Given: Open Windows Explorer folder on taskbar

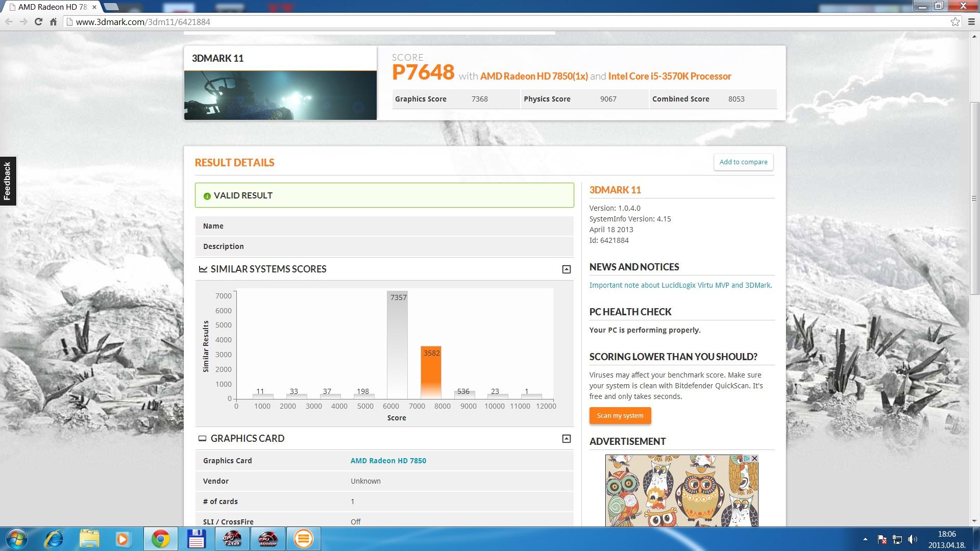Looking at the screenshot, I should click(89, 539).
